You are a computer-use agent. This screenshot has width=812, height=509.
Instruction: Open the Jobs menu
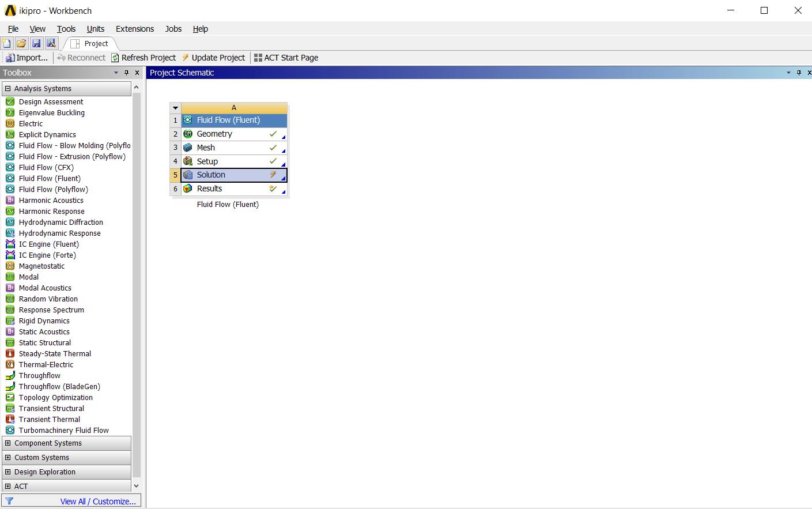[173, 29]
